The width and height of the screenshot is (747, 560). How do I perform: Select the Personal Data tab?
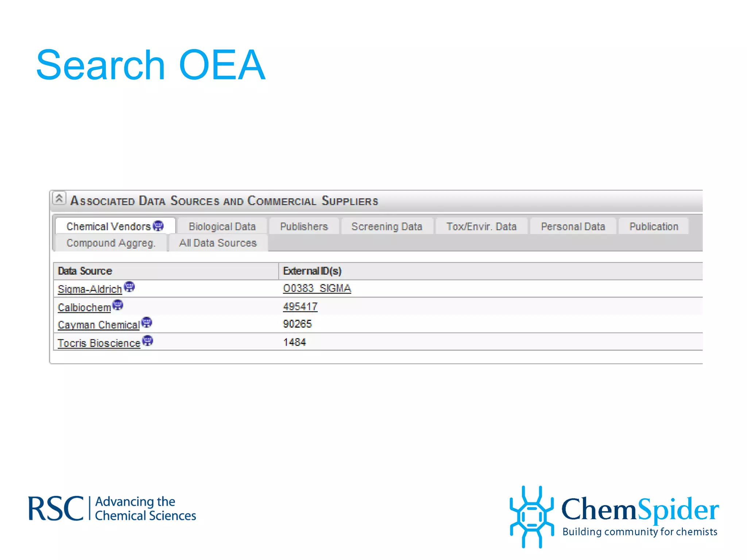[x=573, y=226]
